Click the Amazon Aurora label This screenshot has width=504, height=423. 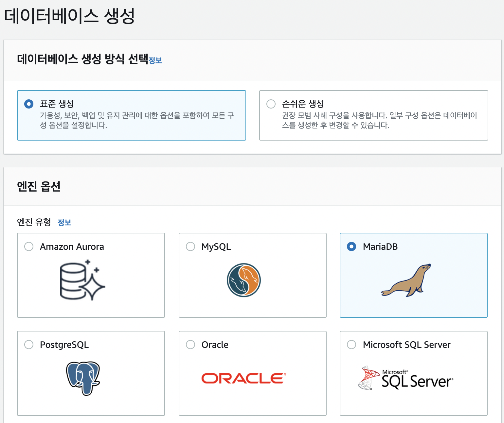coord(72,246)
